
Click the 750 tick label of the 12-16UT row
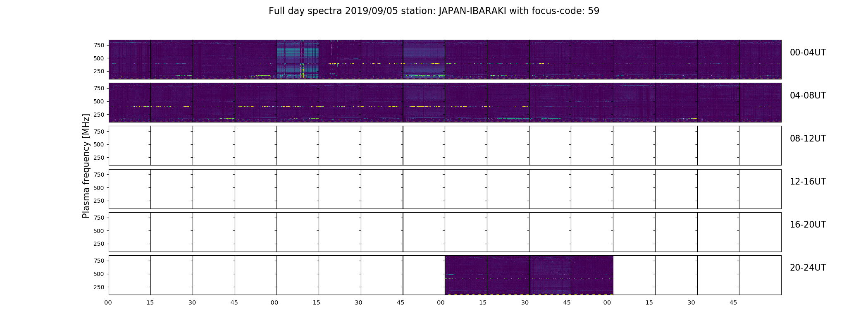[99, 174]
